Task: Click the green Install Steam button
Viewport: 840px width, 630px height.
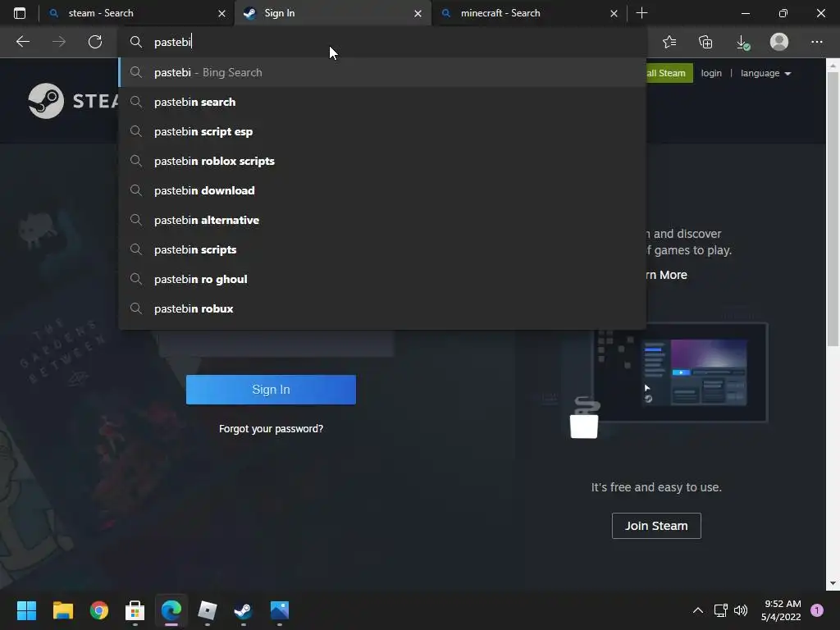Action: [x=669, y=73]
